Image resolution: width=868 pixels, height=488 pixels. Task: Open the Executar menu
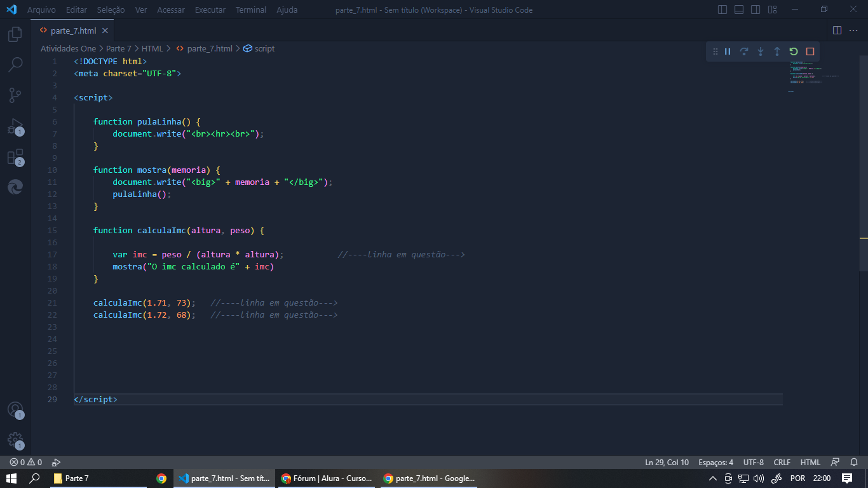(x=210, y=10)
